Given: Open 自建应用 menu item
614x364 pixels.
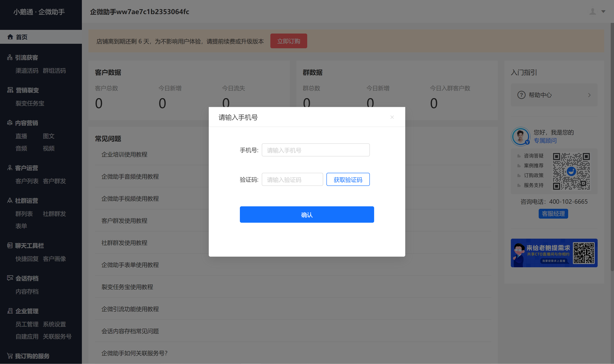Looking at the screenshot, I should coord(27,337).
